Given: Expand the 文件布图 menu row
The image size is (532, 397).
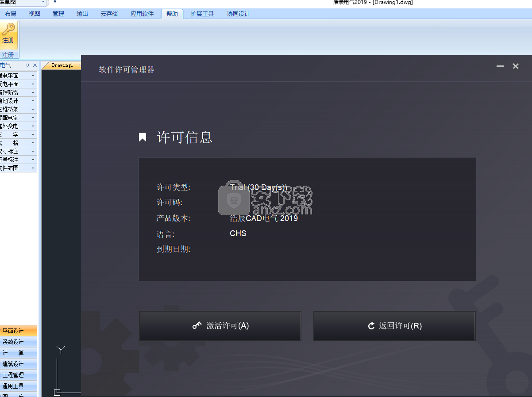Looking at the screenshot, I should pyautogui.click(x=18, y=168).
